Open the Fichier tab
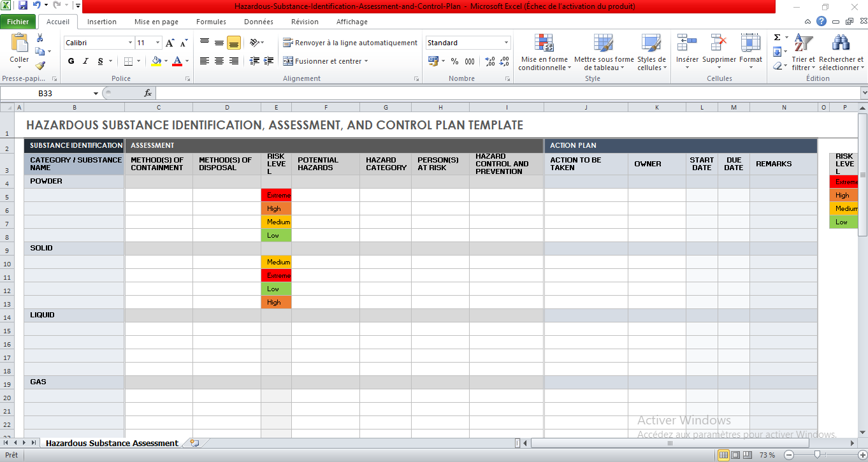Image resolution: width=868 pixels, height=462 pixels. [x=18, y=22]
